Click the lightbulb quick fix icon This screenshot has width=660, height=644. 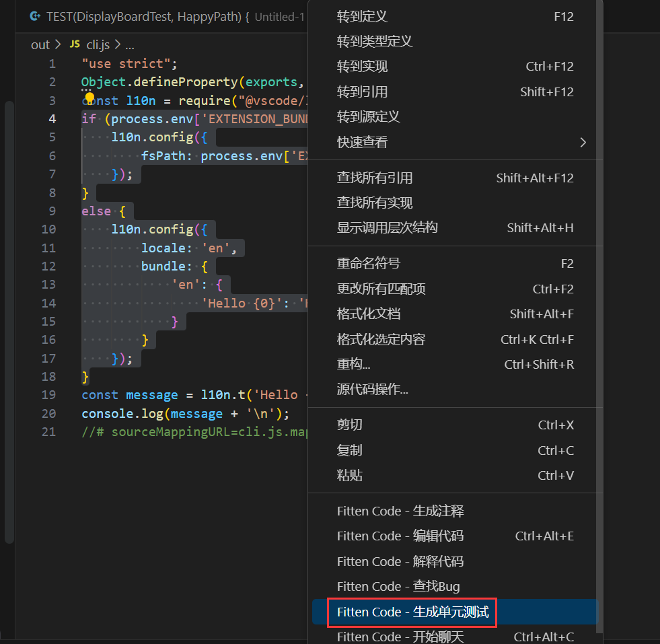[90, 98]
